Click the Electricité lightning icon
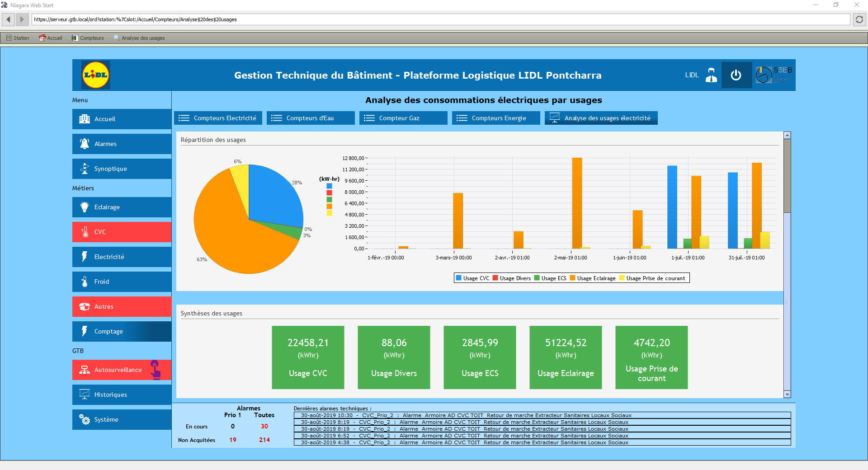The image size is (868, 470). tap(85, 257)
